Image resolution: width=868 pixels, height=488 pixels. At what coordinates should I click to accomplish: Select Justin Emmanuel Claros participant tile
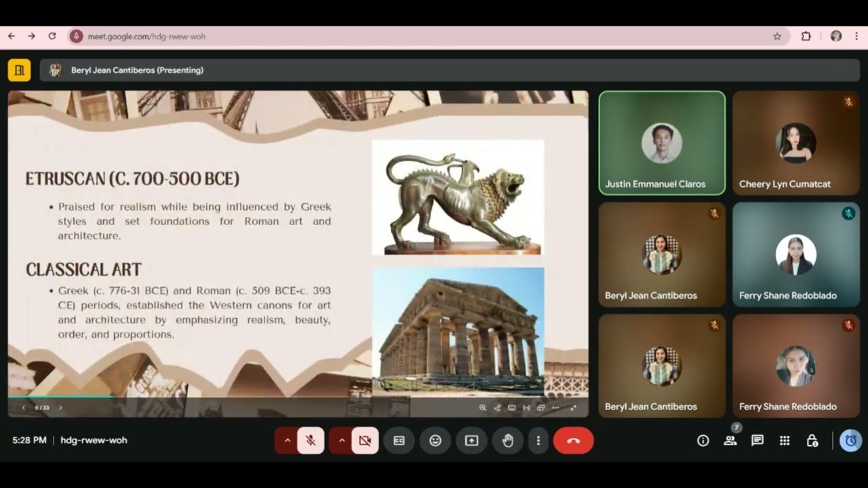(662, 143)
